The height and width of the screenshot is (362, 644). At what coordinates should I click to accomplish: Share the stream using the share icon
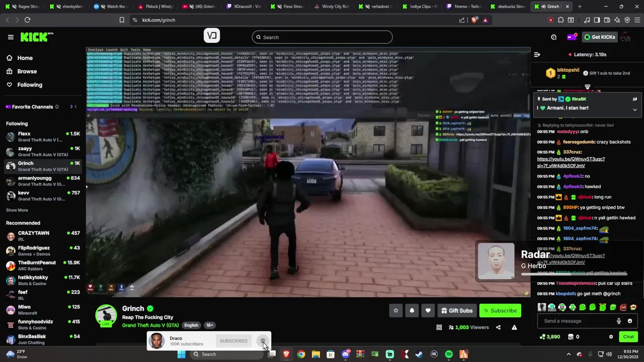498,327
